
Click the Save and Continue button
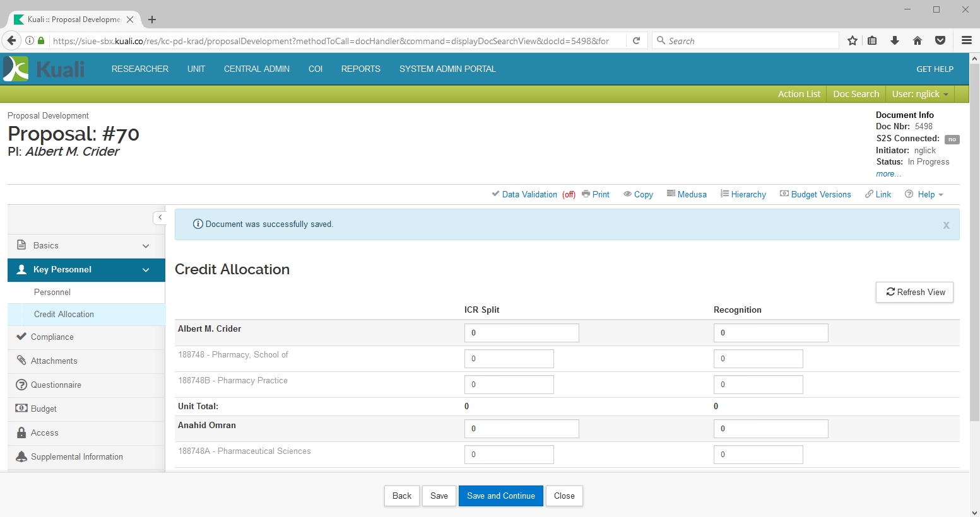tap(500, 496)
